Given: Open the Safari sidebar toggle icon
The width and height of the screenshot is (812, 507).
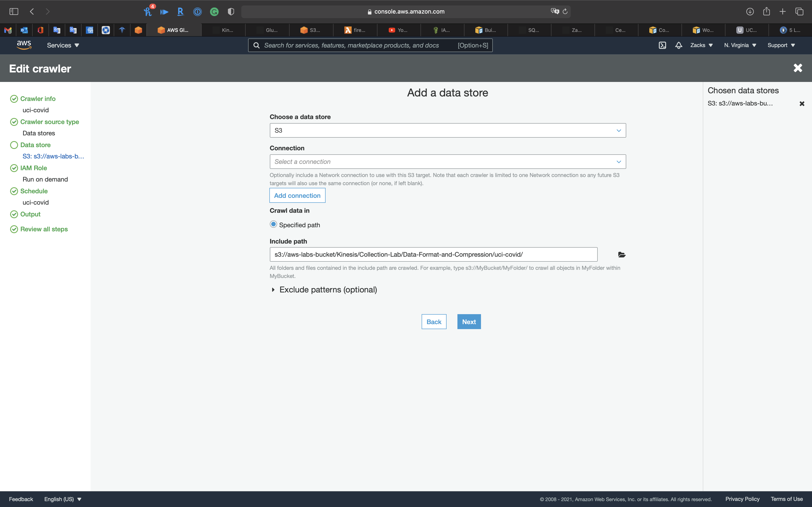Looking at the screenshot, I should click(14, 11).
